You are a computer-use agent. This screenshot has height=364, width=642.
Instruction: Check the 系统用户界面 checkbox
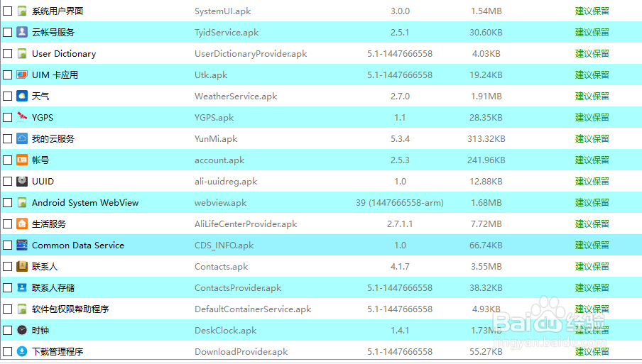pyautogui.click(x=7, y=11)
